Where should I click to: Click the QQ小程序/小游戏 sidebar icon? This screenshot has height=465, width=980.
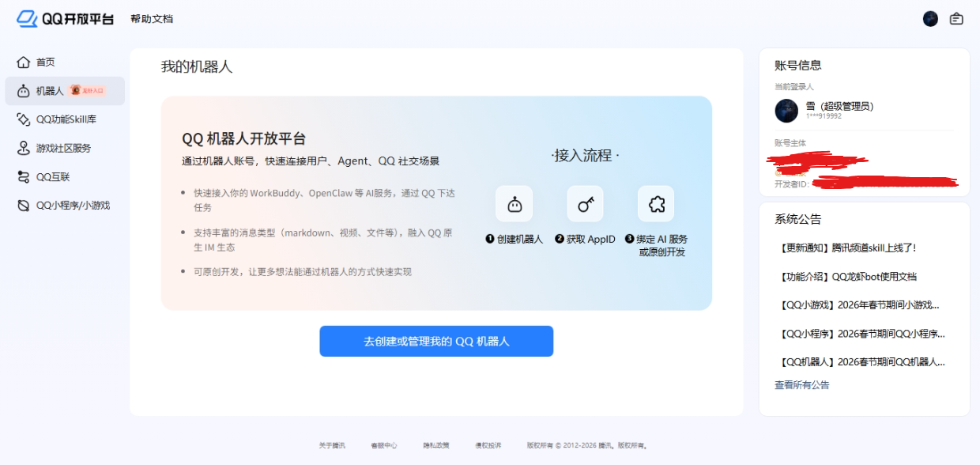click(24, 205)
